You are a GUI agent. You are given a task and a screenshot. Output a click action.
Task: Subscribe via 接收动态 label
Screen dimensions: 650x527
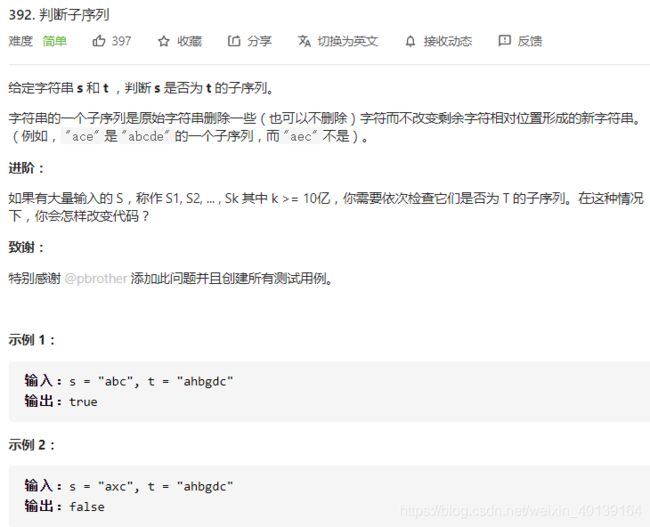[x=448, y=41]
